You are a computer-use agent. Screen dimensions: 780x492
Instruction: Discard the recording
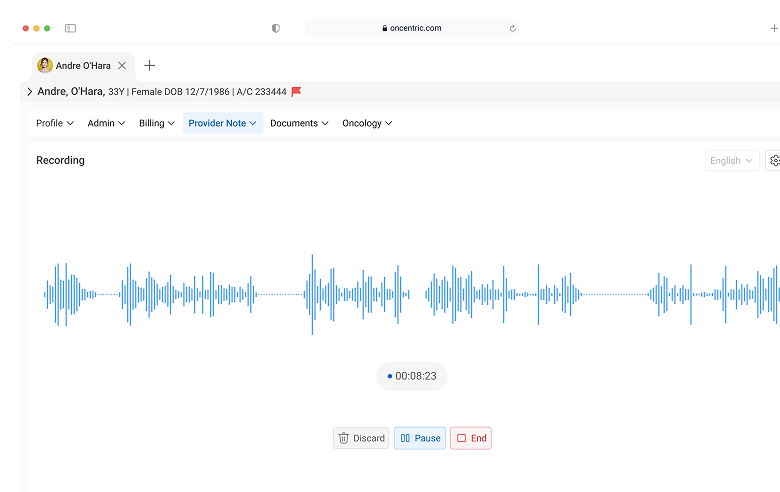(x=361, y=438)
